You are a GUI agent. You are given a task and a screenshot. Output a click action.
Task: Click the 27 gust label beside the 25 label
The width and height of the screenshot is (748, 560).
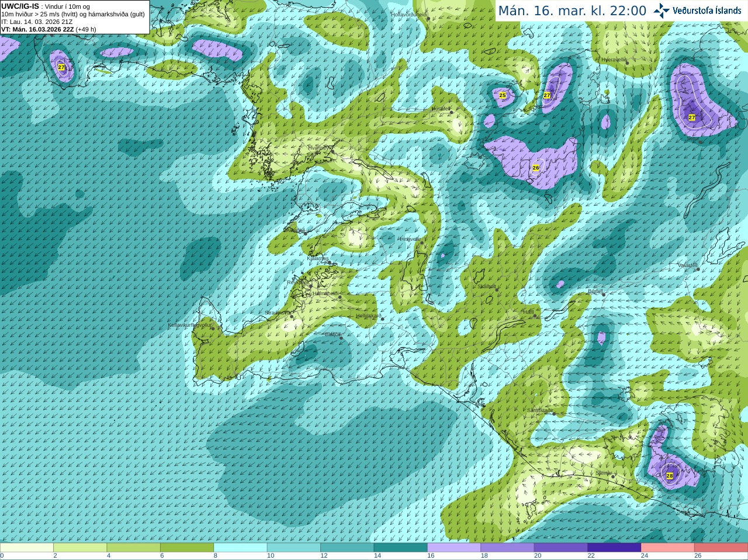coord(547,95)
